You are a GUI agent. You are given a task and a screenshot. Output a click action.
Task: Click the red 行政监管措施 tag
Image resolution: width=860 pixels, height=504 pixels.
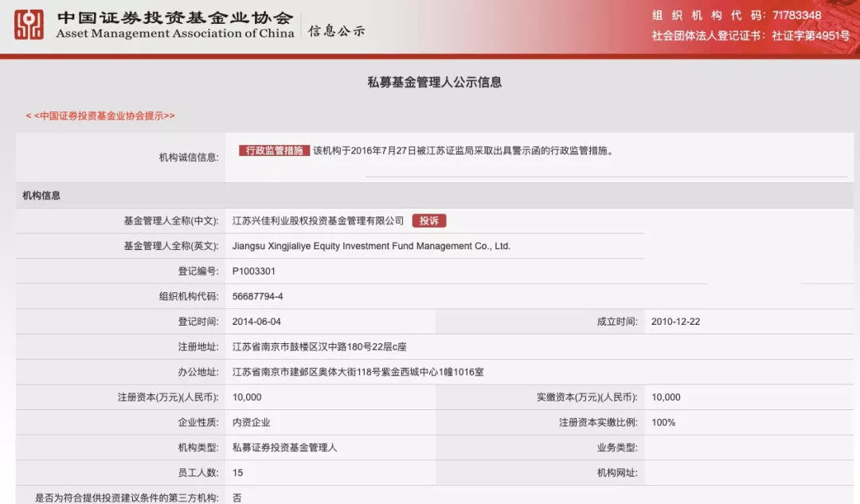click(274, 150)
